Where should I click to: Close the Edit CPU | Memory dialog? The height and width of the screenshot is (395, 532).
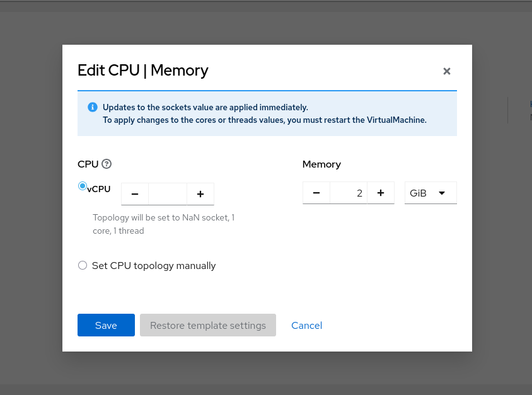(447, 71)
